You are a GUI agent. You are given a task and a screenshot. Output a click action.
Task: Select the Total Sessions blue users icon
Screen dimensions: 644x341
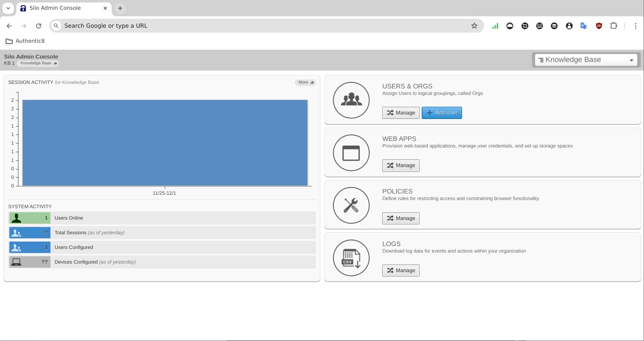17,233
